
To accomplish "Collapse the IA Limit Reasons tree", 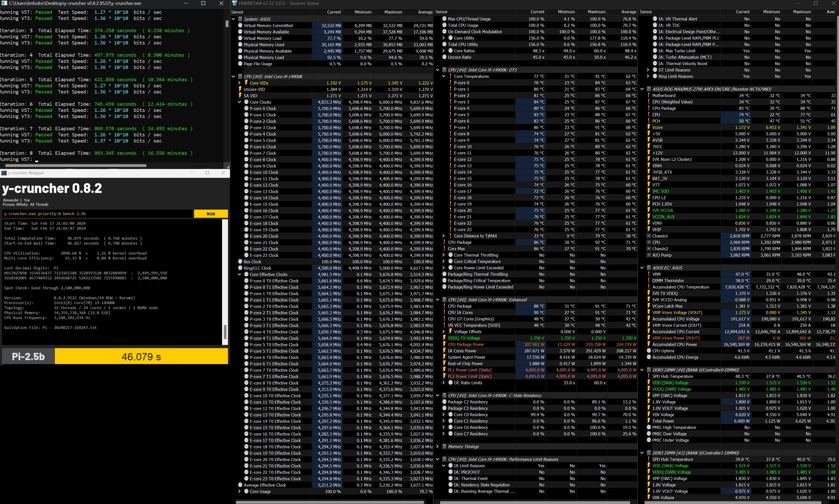I will [444, 466].
